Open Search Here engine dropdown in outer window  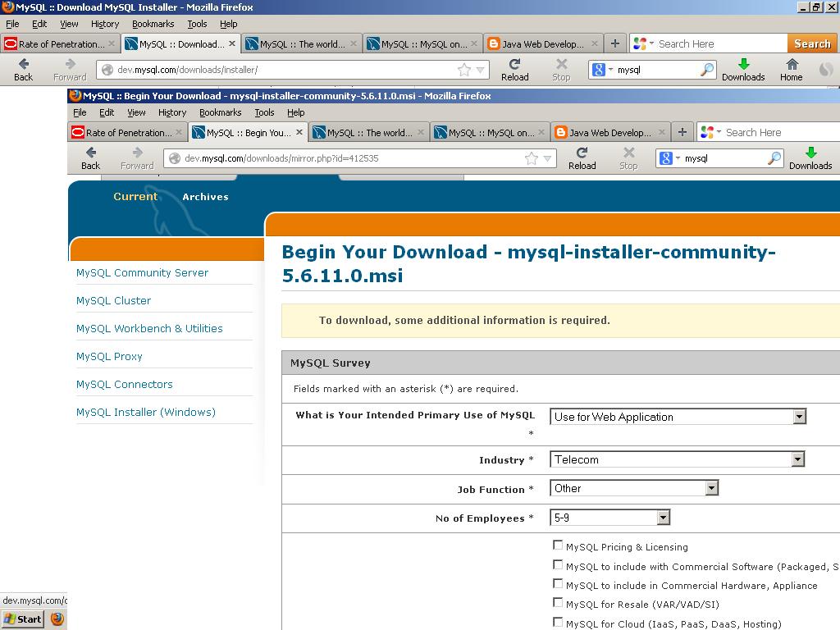point(651,43)
